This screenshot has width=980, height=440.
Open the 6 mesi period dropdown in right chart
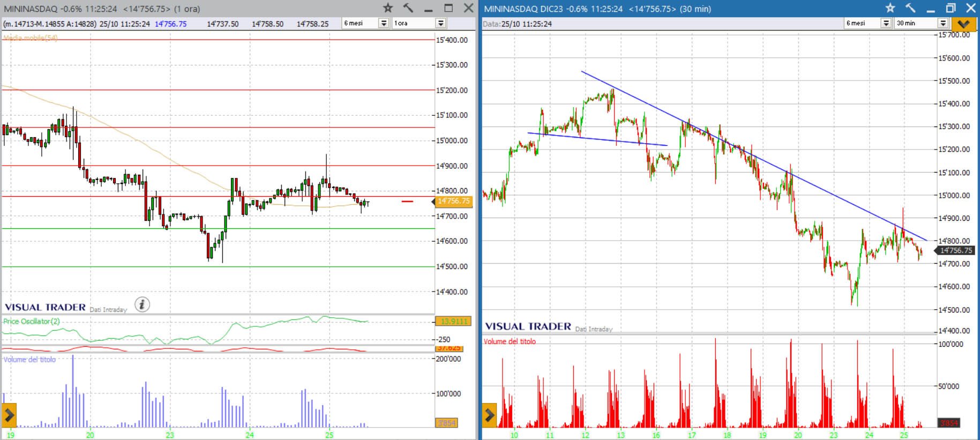coord(886,23)
